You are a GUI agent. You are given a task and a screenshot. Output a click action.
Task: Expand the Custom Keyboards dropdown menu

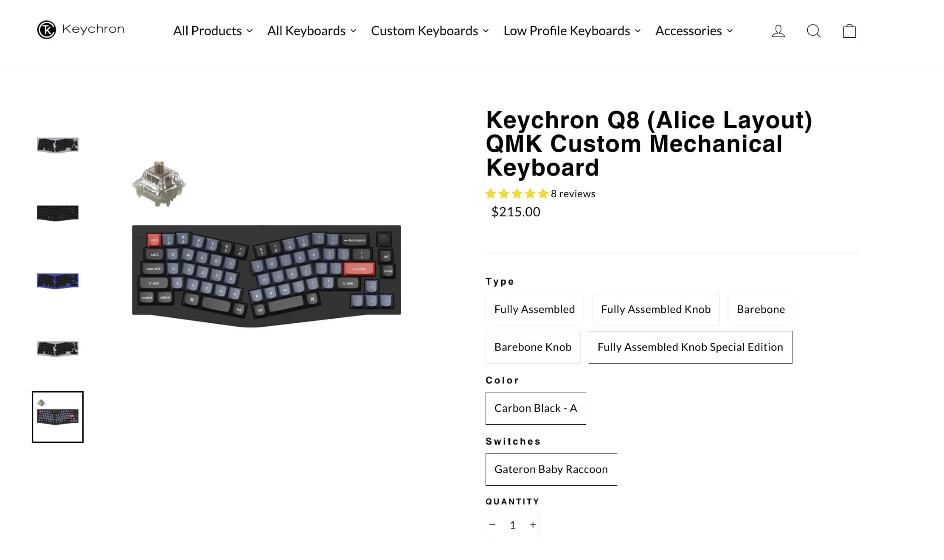[x=430, y=31]
